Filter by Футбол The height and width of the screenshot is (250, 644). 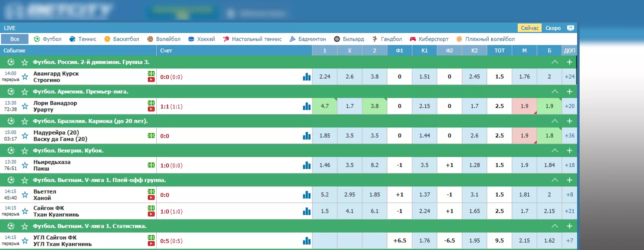click(48, 39)
